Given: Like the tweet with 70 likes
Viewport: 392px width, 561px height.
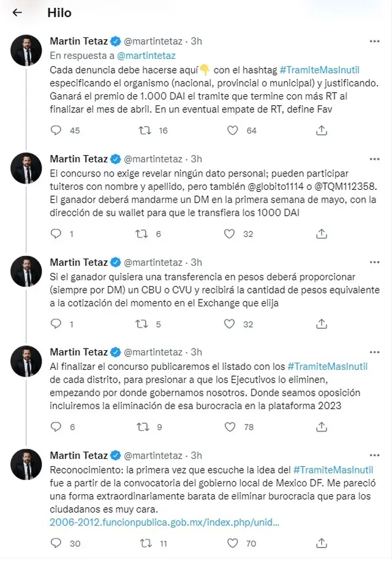Looking at the screenshot, I should click(x=233, y=543).
